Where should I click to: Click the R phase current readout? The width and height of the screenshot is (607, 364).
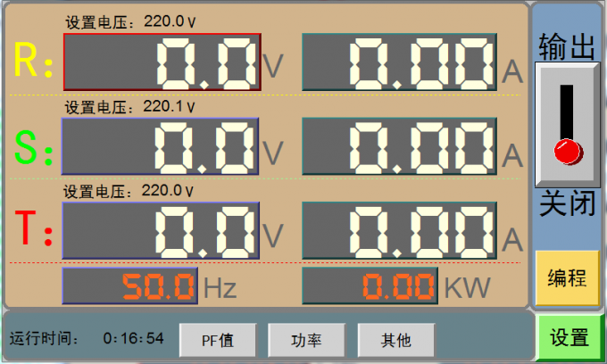point(399,62)
